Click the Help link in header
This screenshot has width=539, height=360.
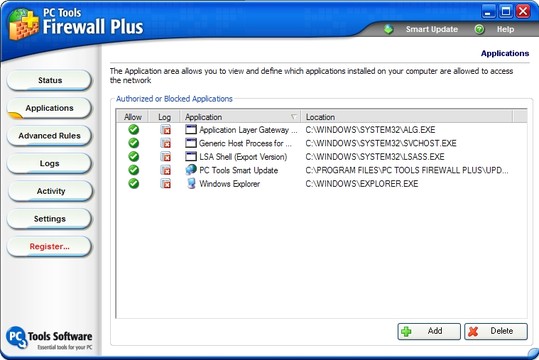(505, 30)
